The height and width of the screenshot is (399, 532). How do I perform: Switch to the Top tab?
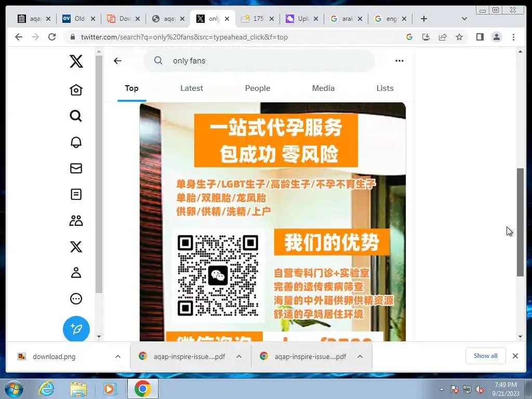pyautogui.click(x=131, y=88)
